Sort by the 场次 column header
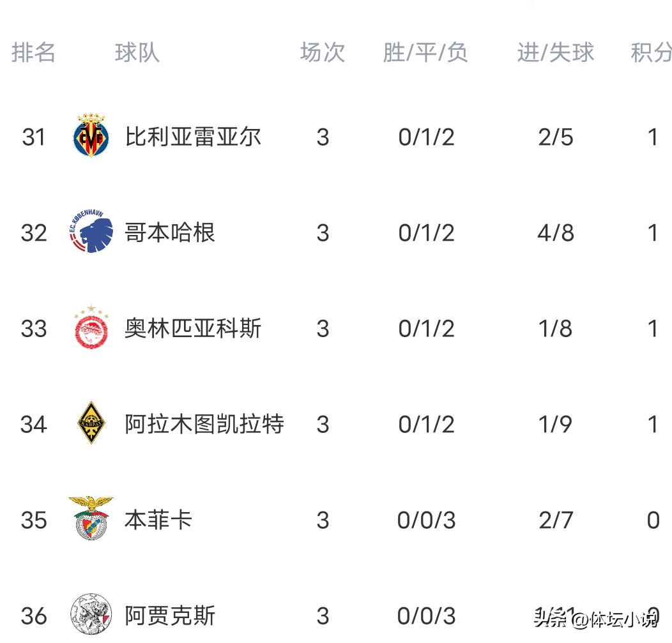Image resolution: width=672 pixels, height=643 pixels. 323,52
